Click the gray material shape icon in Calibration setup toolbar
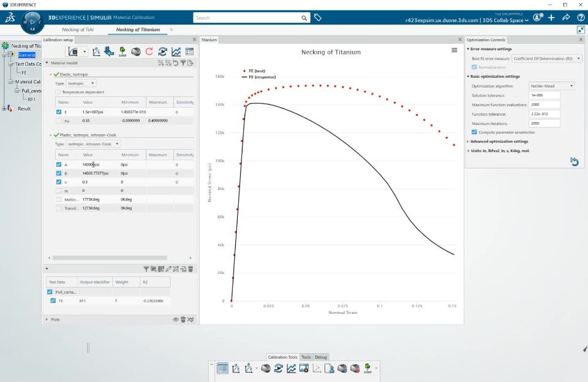 [136, 52]
